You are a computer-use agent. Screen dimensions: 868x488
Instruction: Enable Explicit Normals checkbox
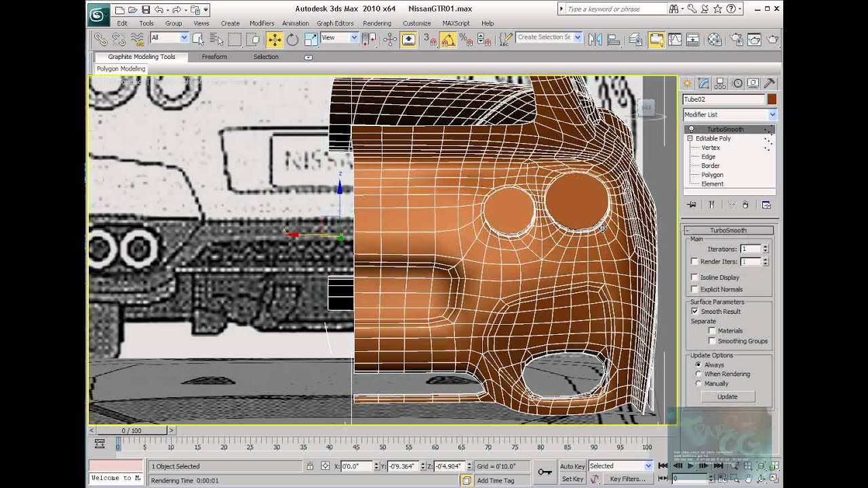point(694,289)
